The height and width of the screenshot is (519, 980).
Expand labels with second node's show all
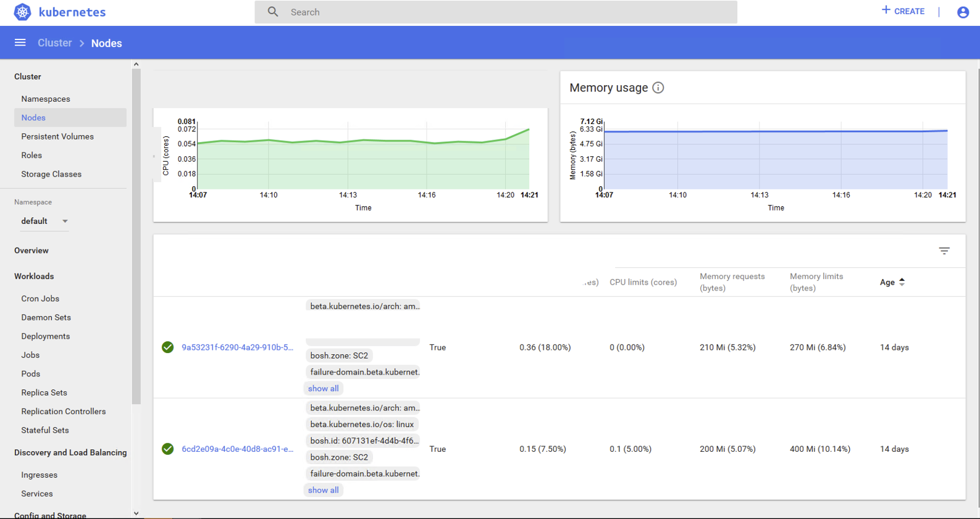coord(323,490)
